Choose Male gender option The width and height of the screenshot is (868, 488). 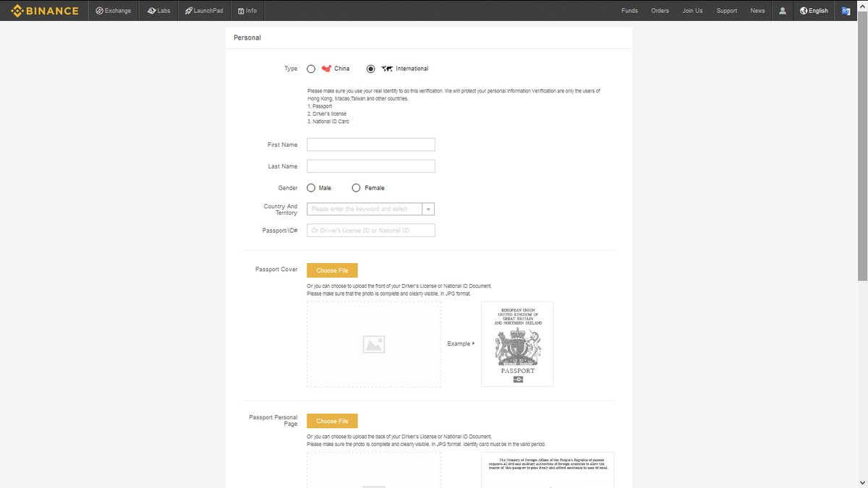coord(311,188)
